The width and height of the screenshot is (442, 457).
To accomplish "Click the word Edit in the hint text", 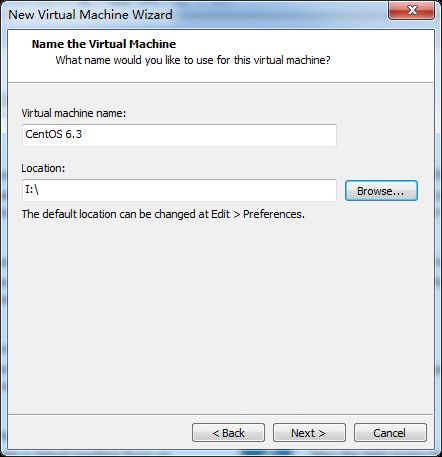I will (220, 214).
